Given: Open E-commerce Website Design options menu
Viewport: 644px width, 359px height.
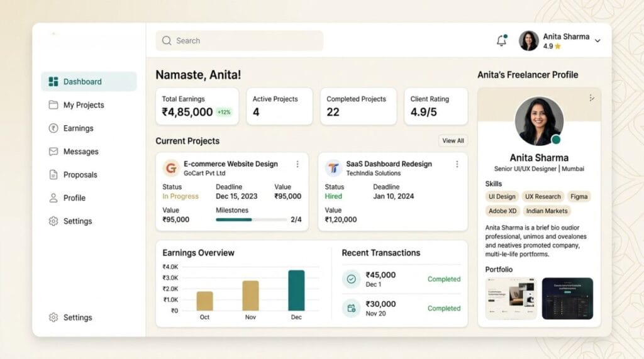Looking at the screenshot, I should pos(297,164).
